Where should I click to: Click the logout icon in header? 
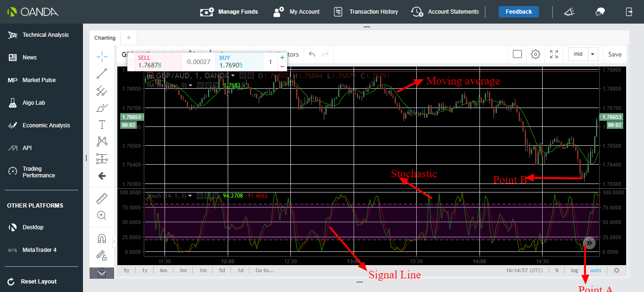coord(629,12)
